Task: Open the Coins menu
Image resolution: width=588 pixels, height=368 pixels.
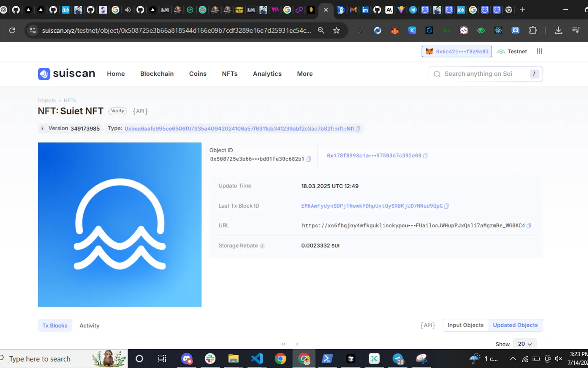Action: tap(198, 74)
